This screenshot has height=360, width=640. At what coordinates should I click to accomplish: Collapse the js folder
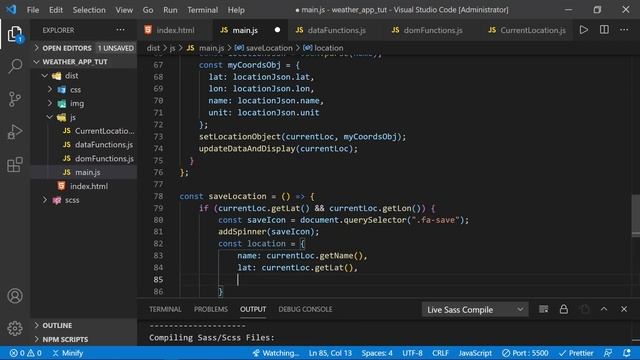point(84,117)
